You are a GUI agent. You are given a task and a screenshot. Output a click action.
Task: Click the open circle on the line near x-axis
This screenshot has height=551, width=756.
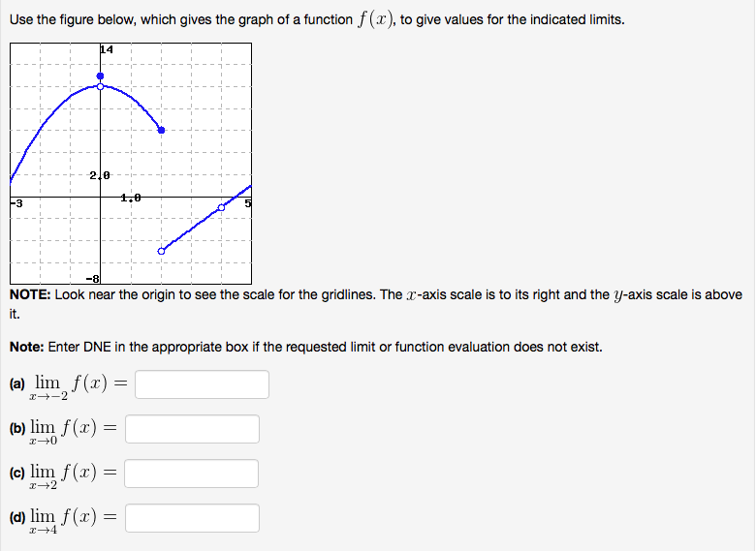click(x=221, y=207)
